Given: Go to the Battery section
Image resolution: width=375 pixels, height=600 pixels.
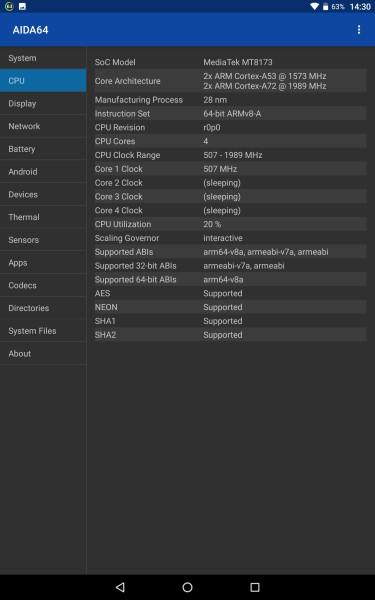Looking at the screenshot, I should click(x=43, y=149).
